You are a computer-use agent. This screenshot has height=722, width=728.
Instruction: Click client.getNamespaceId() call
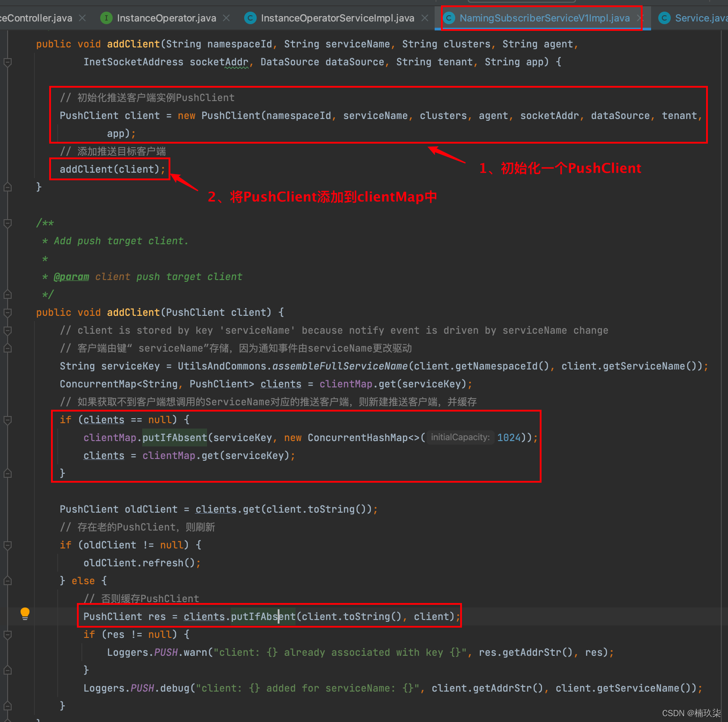pos(481,366)
